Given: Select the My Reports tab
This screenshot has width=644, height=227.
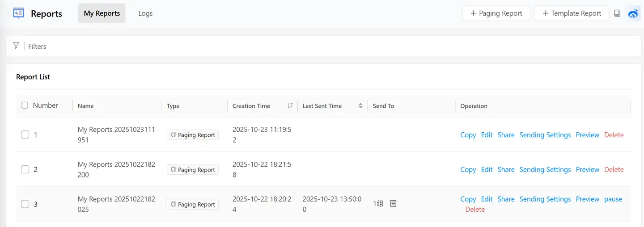Looking at the screenshot, I should click(x=102, y=13).
